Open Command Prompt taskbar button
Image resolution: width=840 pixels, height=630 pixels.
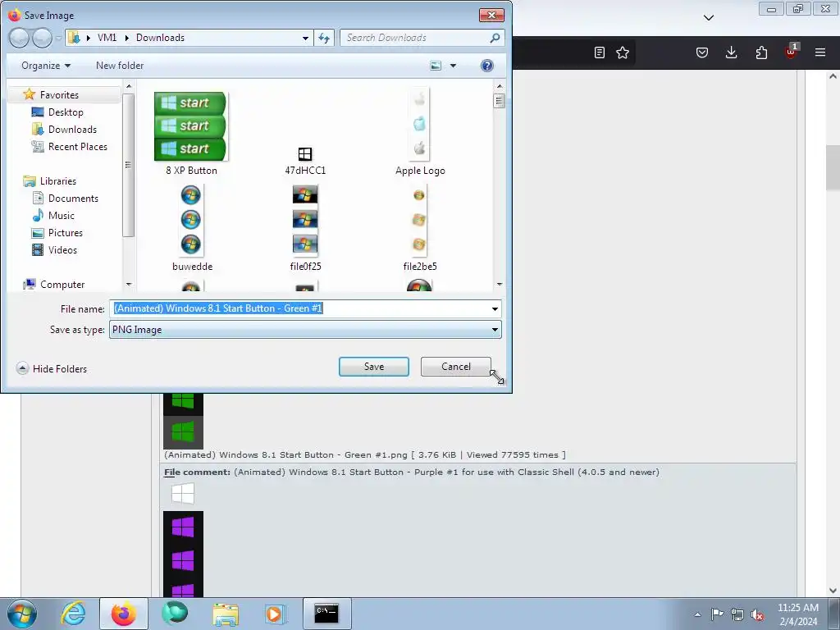click(x=326, y=614)
